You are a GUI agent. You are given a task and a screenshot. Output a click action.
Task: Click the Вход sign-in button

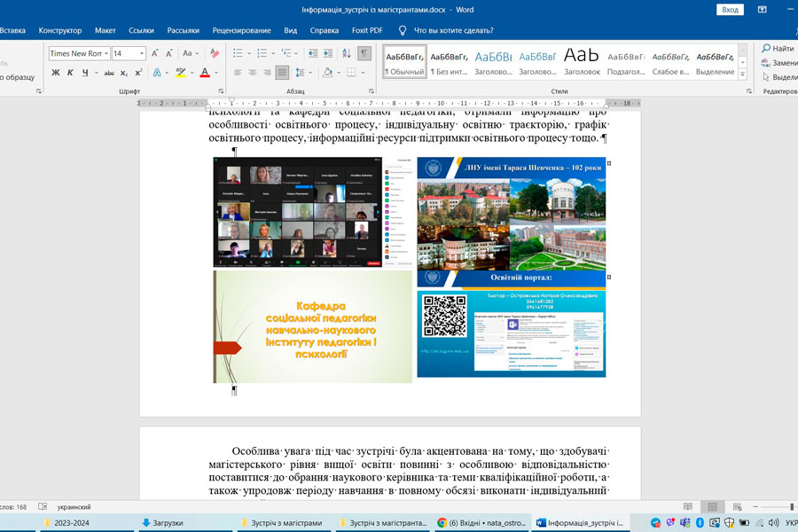click(730, 9)
